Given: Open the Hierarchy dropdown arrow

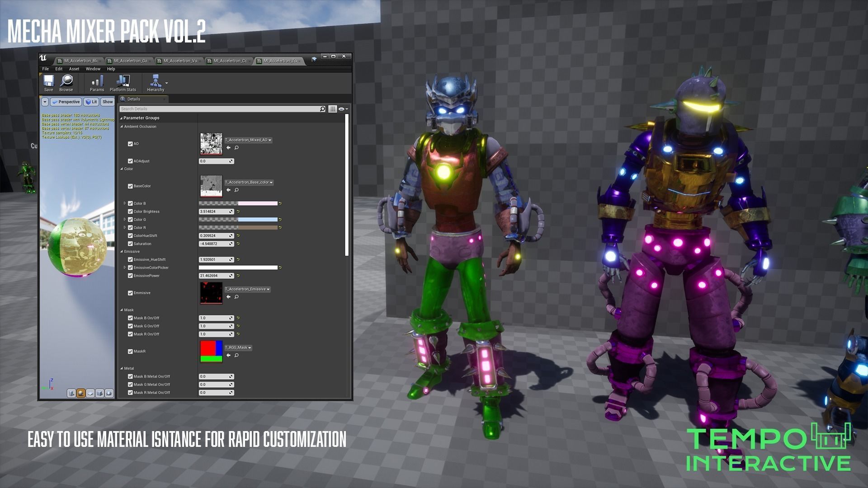Looking at the screenshot, I should (167, 83).
